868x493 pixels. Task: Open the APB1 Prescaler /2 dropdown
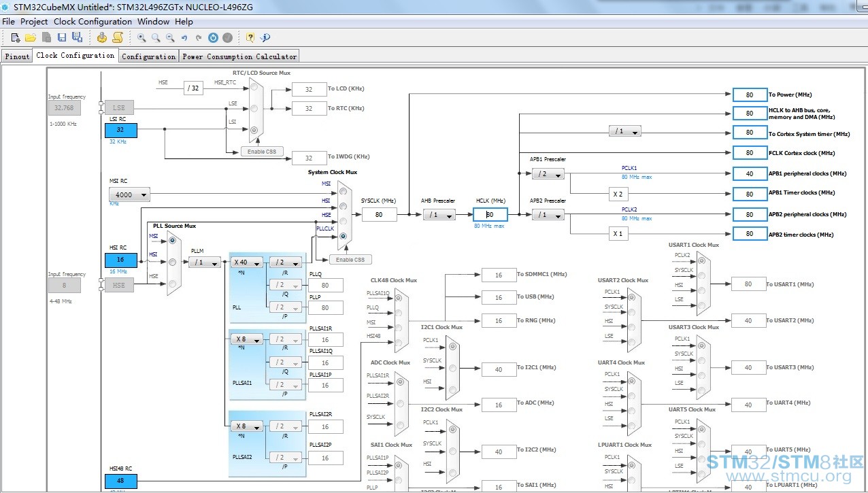click(x=548, y=174)
